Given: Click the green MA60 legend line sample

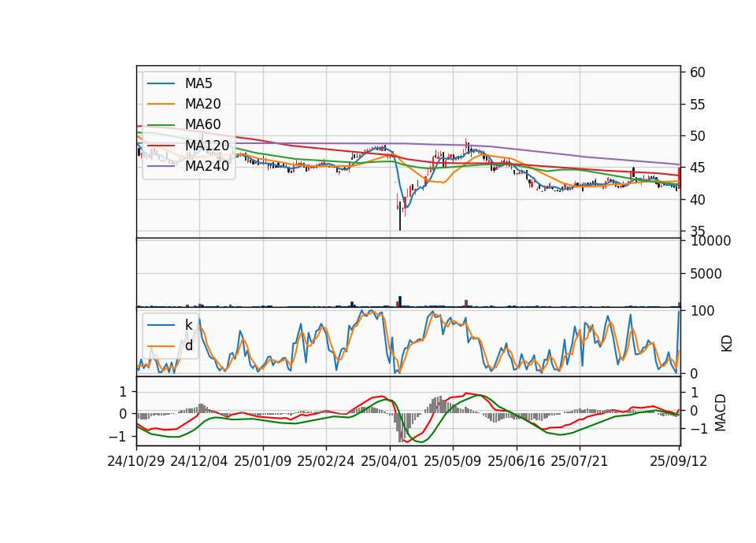Looking at the screenshot, I should click(161, 124).
